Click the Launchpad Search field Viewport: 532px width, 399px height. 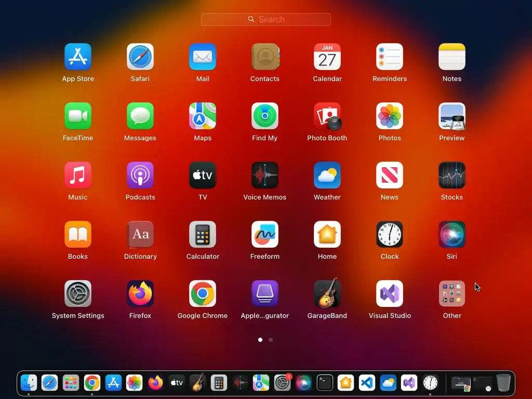point(266,19)
